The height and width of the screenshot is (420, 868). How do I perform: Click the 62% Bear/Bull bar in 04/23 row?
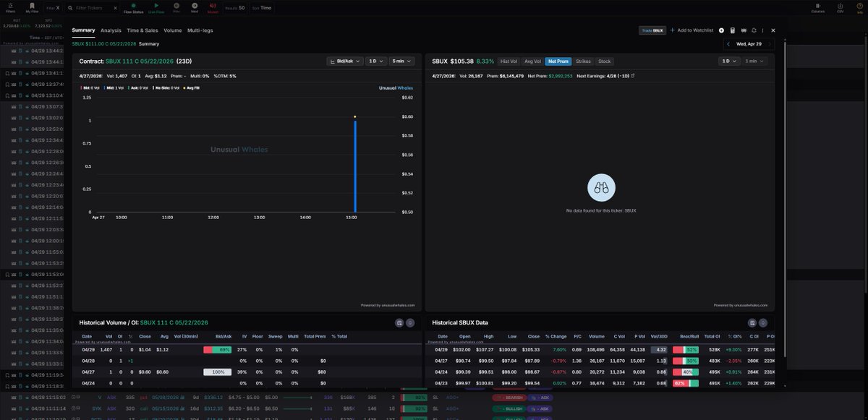pos(686,383)
